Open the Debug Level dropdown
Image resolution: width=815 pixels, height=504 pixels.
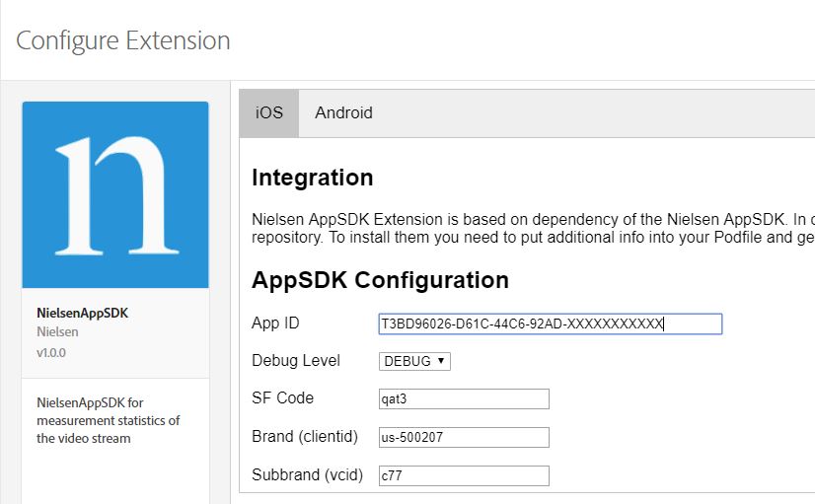click(x=414, y=361)
